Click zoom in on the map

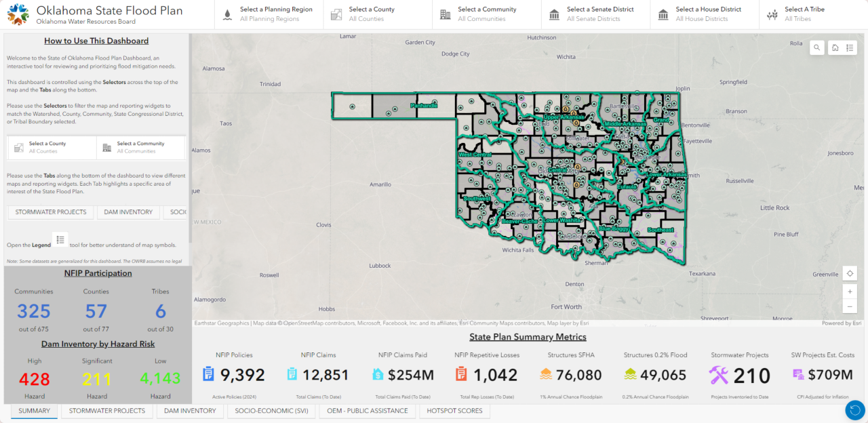click(850, 291)
